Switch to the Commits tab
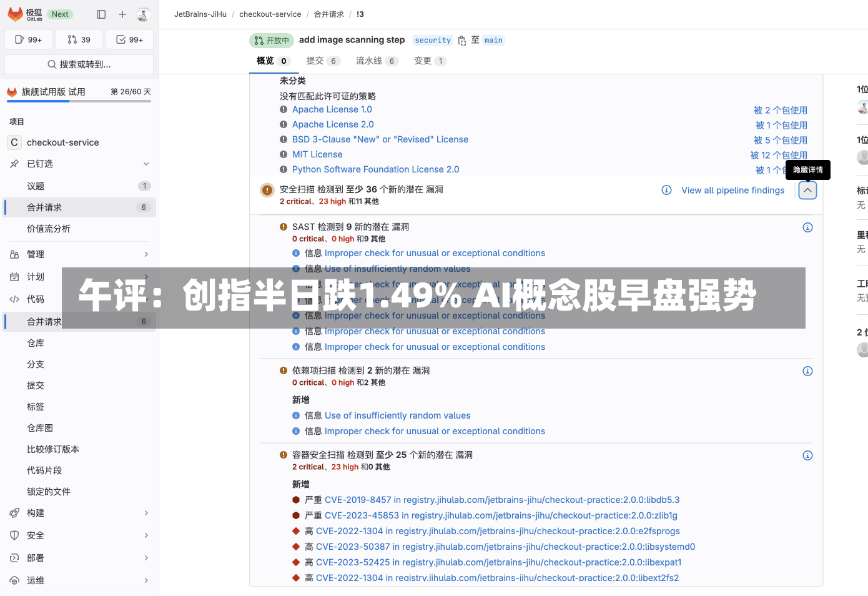Screen dimensions: 868x596 [x=322, y=61]
